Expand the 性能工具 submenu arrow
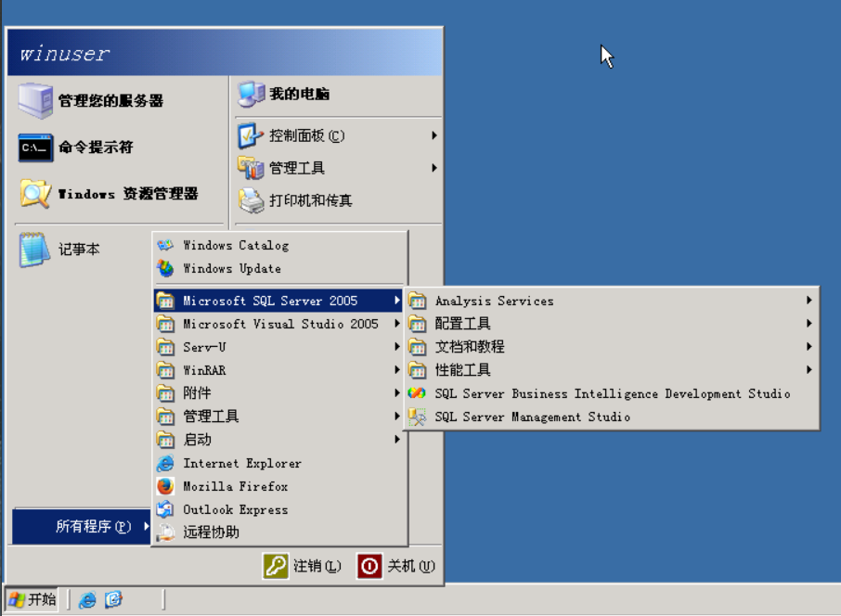This screenshot has width=841, height=616. click(809, 370)
